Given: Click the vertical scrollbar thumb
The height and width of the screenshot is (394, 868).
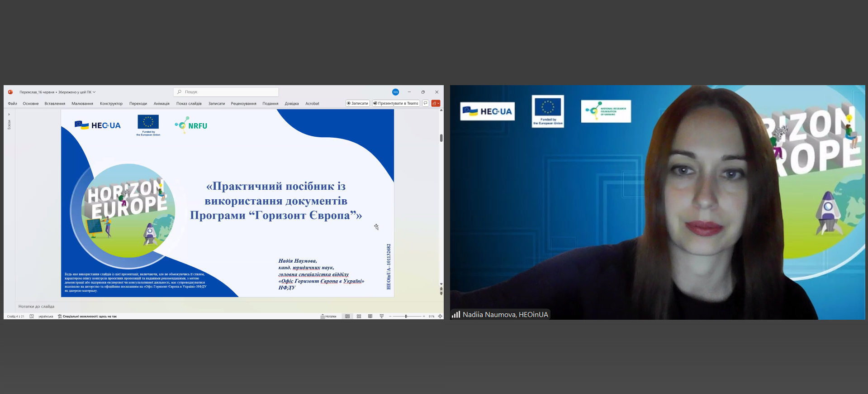Looking at the screenshot, I should [x=441, y=138].
